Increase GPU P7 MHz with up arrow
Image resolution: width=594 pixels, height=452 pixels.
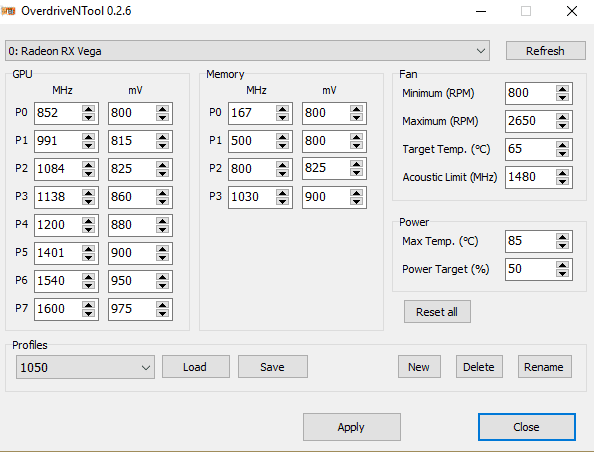tap(89, 305)
